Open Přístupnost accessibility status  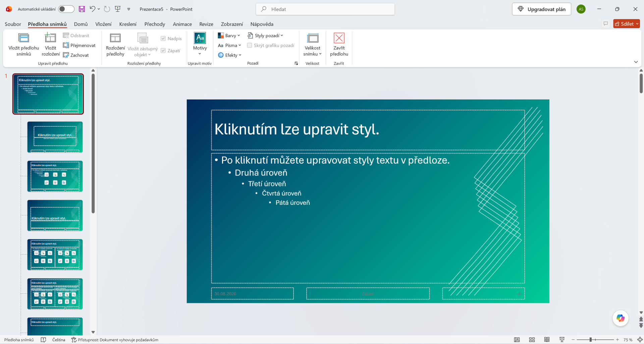click(x=115, y=340)
